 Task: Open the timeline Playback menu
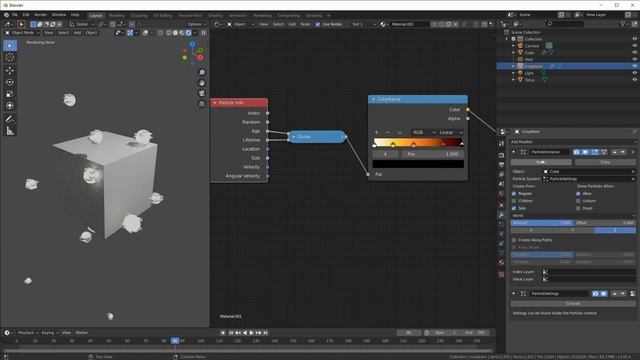pos(28,333)
